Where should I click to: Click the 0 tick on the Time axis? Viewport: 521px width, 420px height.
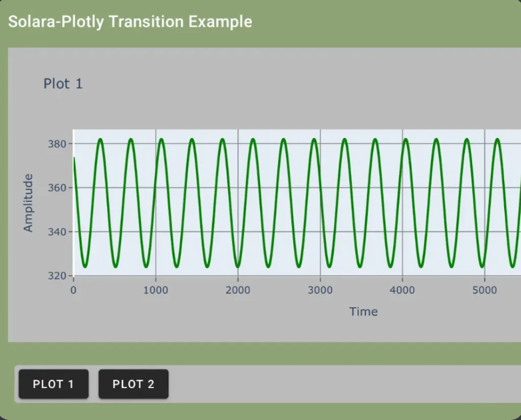(73, 290)
